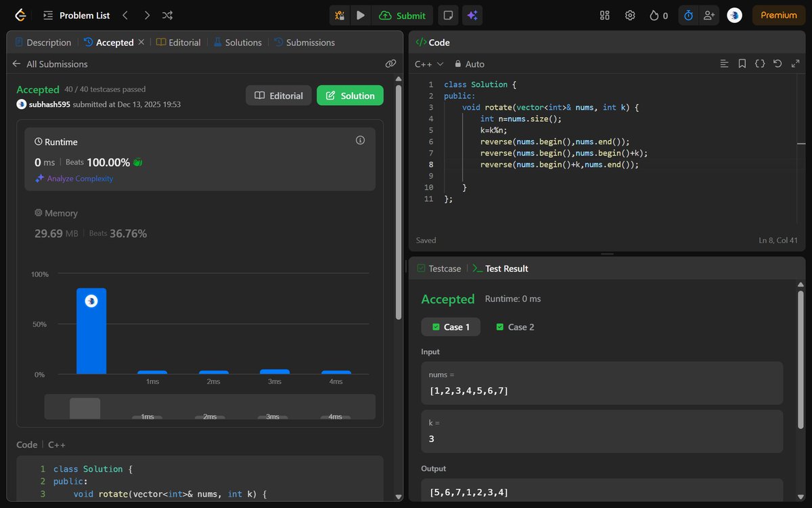This screenshot has height=508, width=812.
Task: Go back to All Submissions
Action: coord(50,64)
